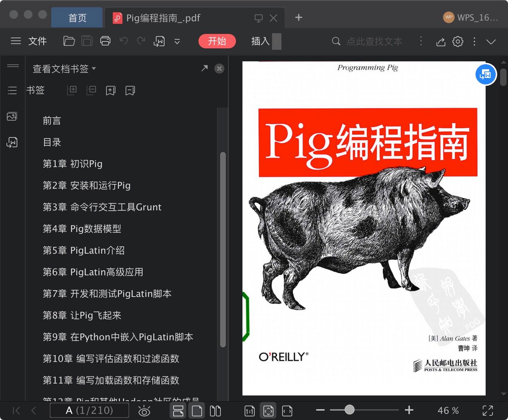508x420 pixels.
Task: Zoom in with plus button
Action: 409,410
